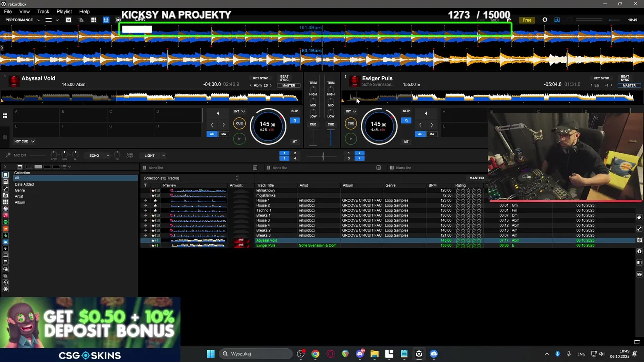This screenshot has height=362, width=644.
Task: Click the crossfader slider between decks
Action: click(323, 156)
